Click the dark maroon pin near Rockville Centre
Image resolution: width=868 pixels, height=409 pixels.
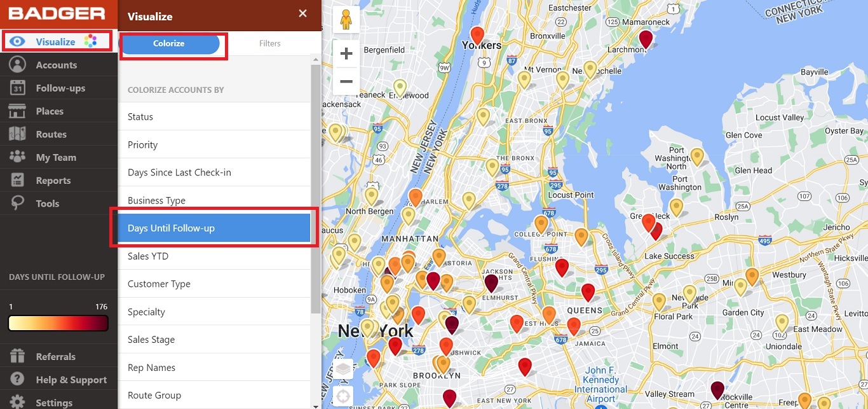[x=717, y=391]
